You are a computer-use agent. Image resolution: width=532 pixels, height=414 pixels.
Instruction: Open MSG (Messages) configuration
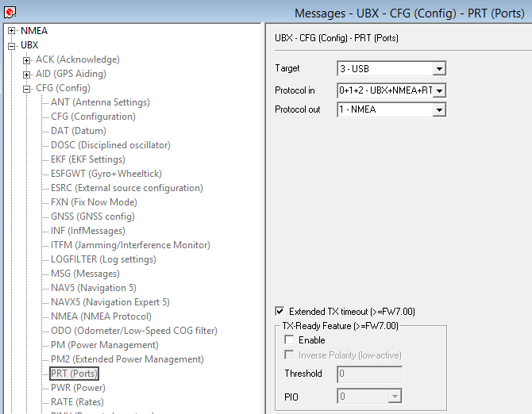(85, 274)
